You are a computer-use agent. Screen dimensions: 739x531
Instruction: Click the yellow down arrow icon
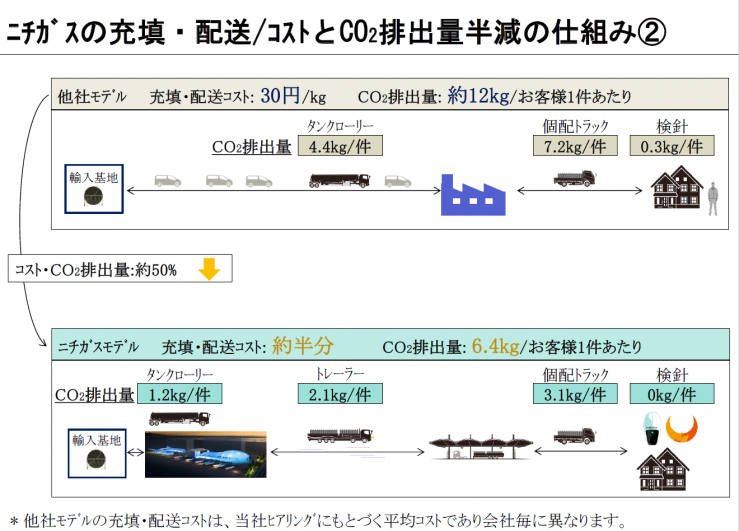coord(209,269)
